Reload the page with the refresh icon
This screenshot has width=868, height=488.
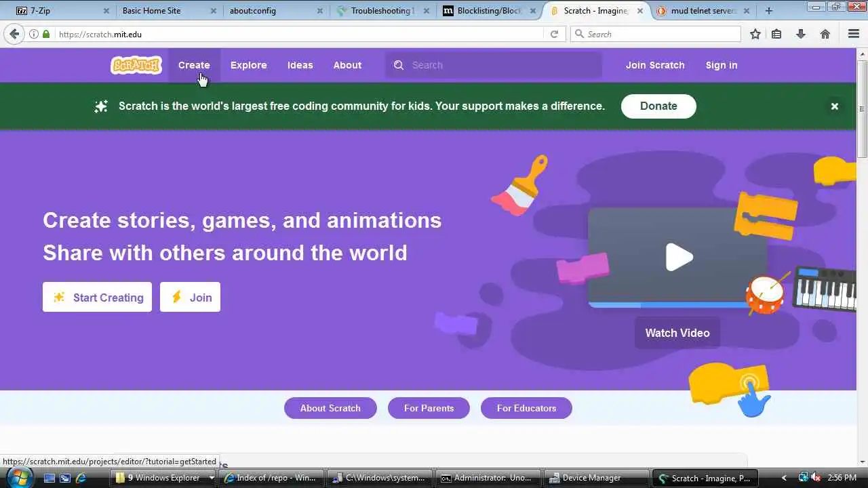[x=554, y=34]
